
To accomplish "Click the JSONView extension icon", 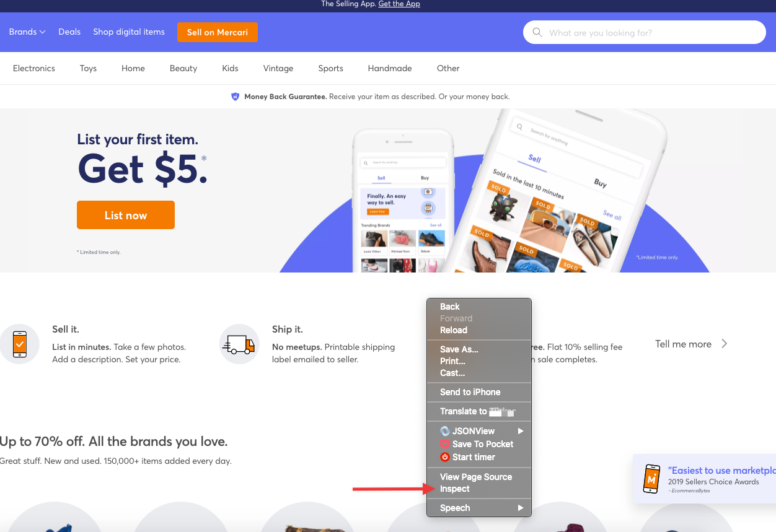I will pyautogui.click(x=444, y=431).
